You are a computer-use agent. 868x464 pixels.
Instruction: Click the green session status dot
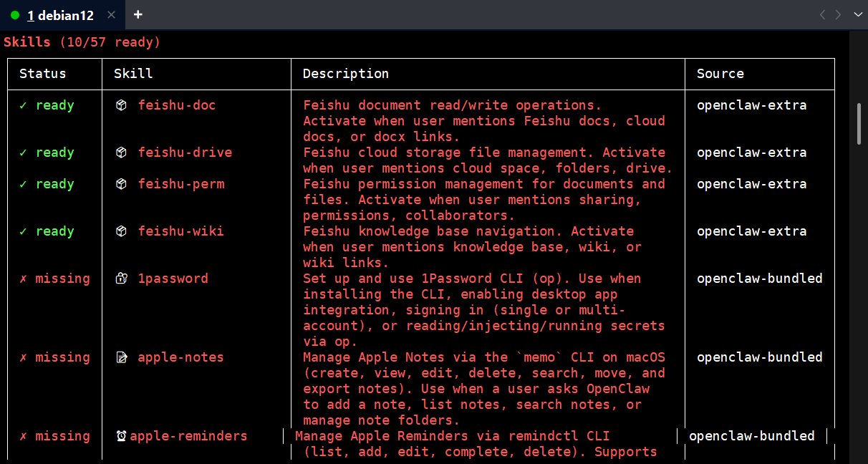point(16,15)
